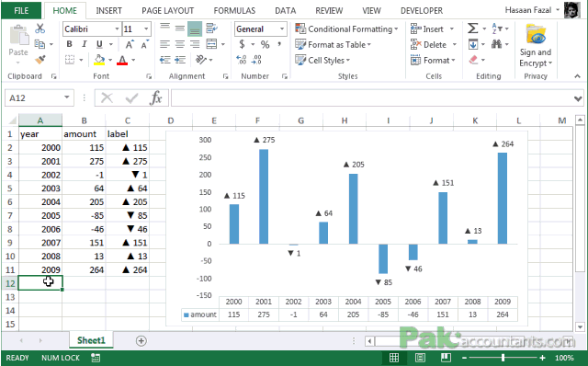Switch to the DEVELOPER tab

point(422,11)
